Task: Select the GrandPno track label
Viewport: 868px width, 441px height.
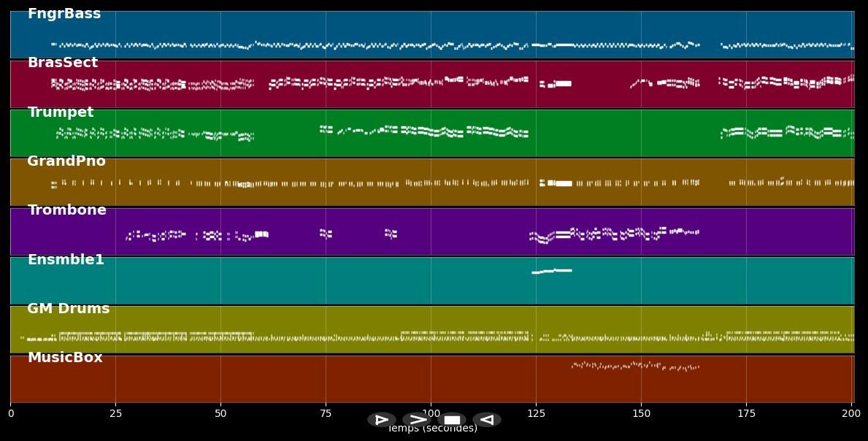Action: 66,161
